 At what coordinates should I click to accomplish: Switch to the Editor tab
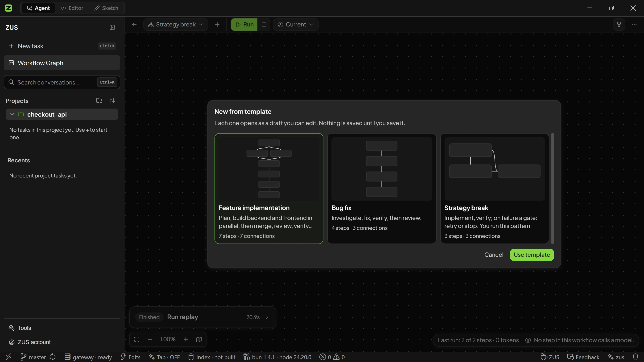pyautogui.click(x=72, y=8)
